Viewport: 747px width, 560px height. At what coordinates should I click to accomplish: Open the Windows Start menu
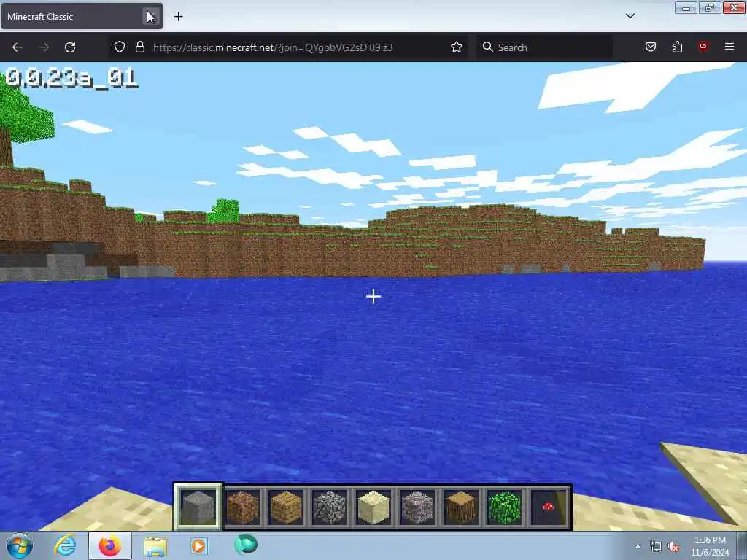[x=20, y=545]
